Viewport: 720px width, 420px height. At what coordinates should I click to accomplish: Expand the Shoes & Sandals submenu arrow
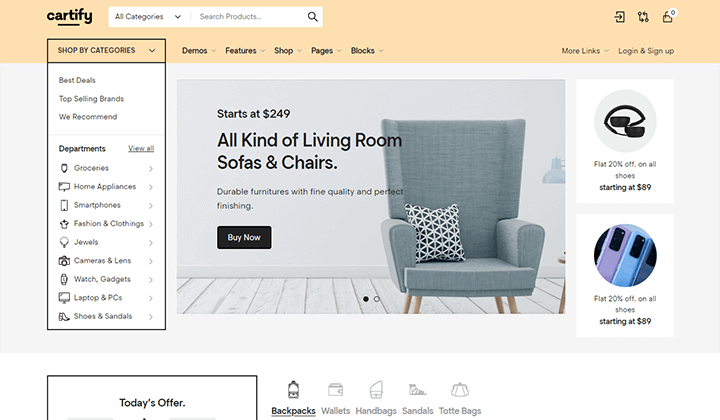(x=151, y=317)
